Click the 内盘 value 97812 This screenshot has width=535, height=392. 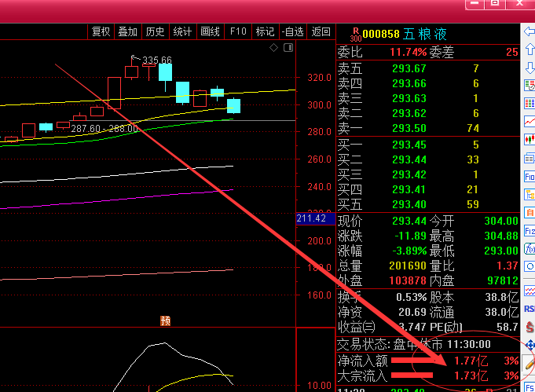503,280
